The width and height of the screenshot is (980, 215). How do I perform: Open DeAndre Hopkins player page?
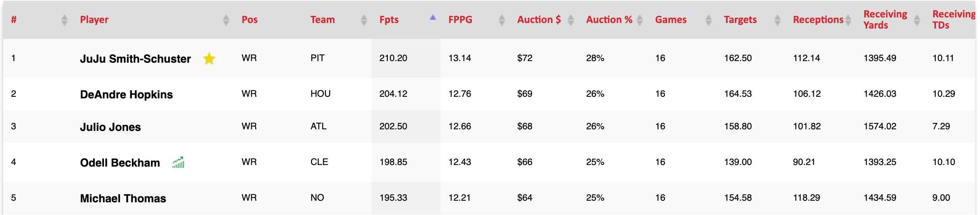pyautogui.click(x=126, y=94)
